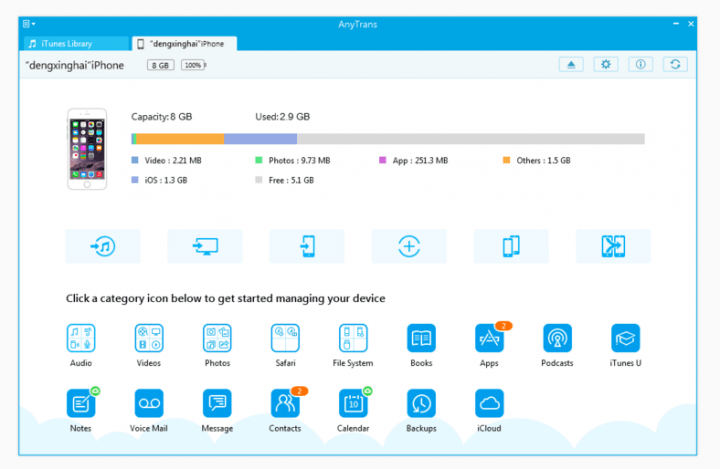This screenshot has width=720, height=469.
Task: Click the gray Free segment of storage bar
Action: pyautogui.click(x=471, y=139)
